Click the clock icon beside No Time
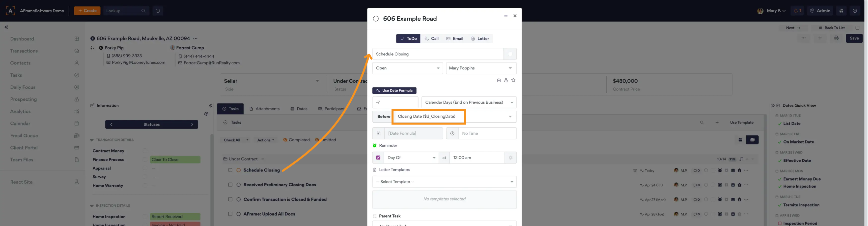The image size is (868, 226). (452, 133)
